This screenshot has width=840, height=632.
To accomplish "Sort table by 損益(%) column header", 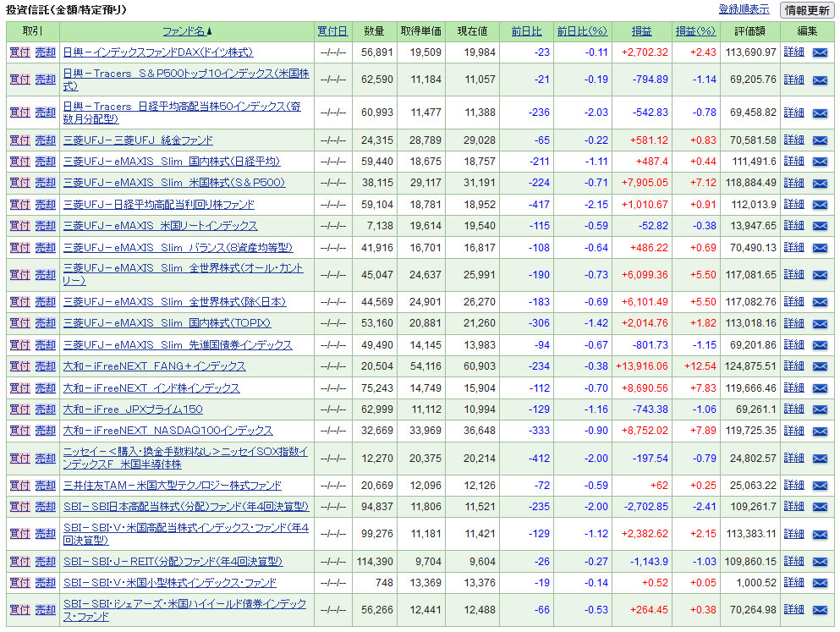I will click(x=695, y=31).
